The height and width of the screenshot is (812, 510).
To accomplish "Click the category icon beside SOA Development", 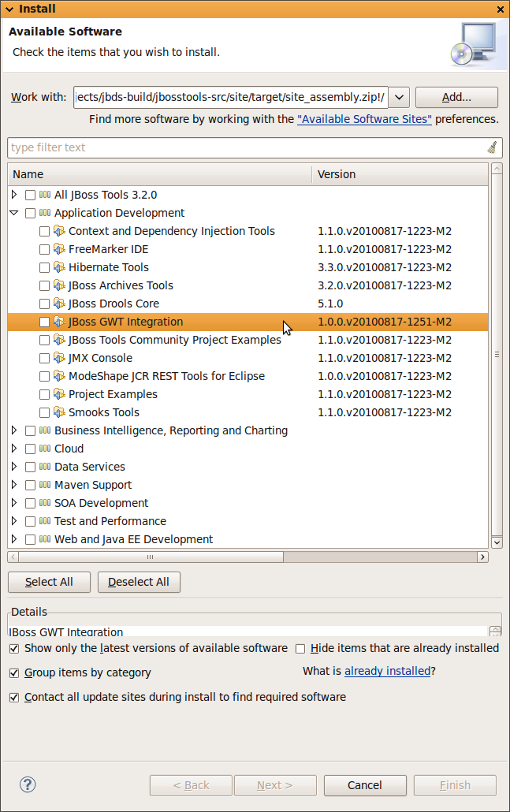I will pos(45,503).
